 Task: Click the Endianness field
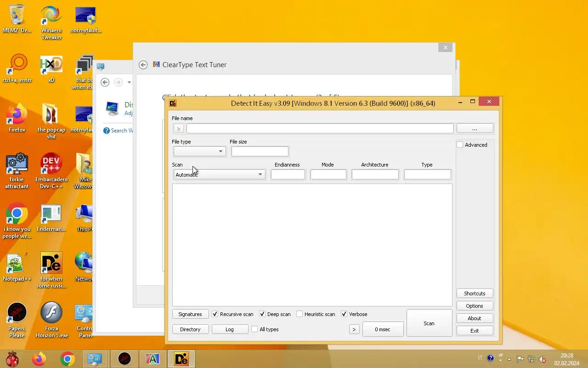click(x=288, y=174)
